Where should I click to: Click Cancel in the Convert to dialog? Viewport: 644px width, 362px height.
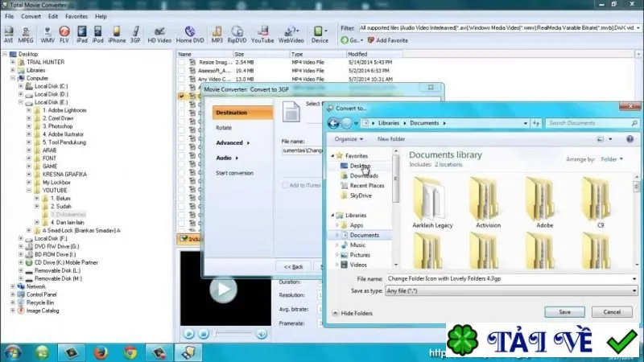pyautogui.click(x=612, y=312)
